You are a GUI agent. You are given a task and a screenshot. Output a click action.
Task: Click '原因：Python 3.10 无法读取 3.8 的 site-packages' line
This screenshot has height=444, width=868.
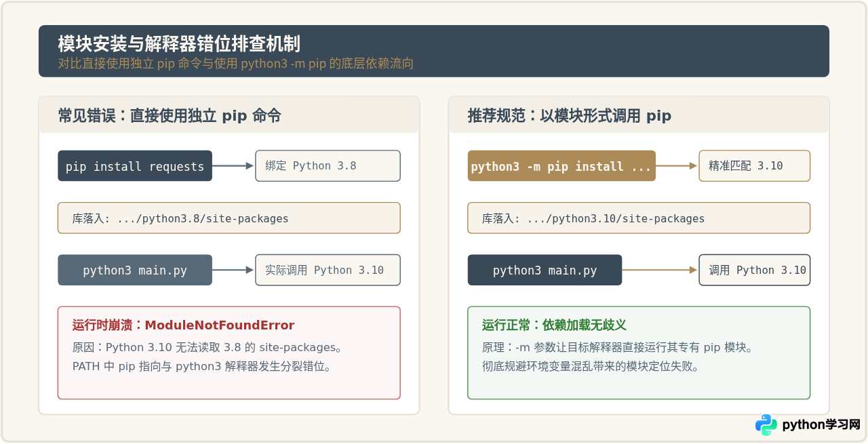(207, 347)
